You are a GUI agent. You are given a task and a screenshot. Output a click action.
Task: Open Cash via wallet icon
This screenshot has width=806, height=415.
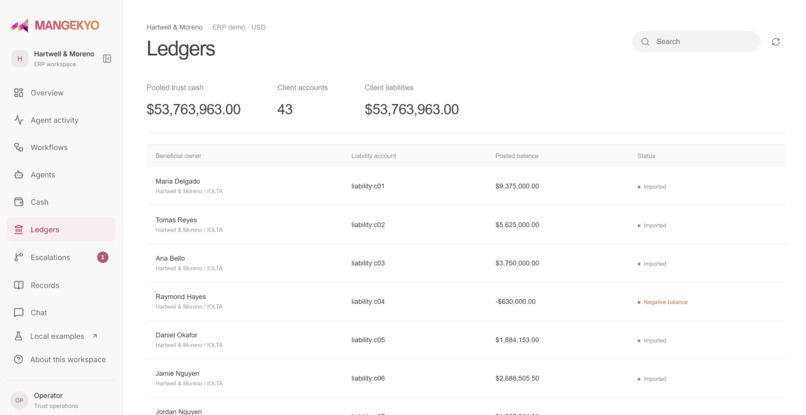(x=19, y=202)
